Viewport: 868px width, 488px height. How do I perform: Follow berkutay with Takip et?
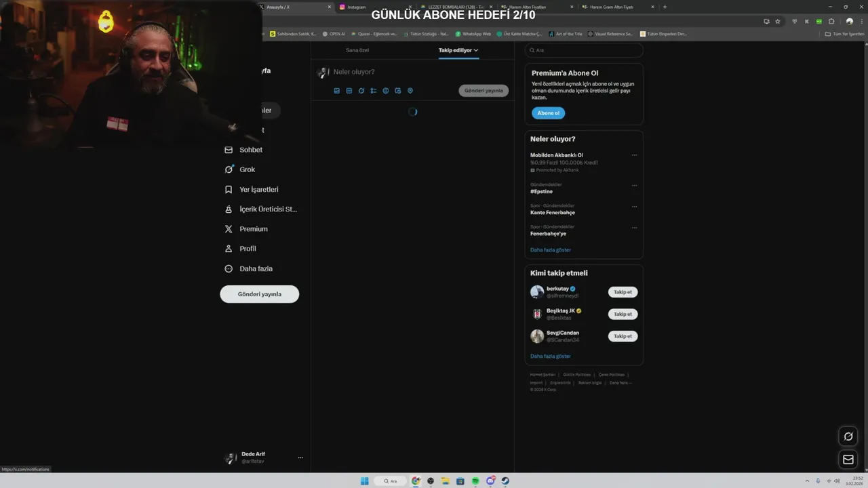click(x=623, y=292)
